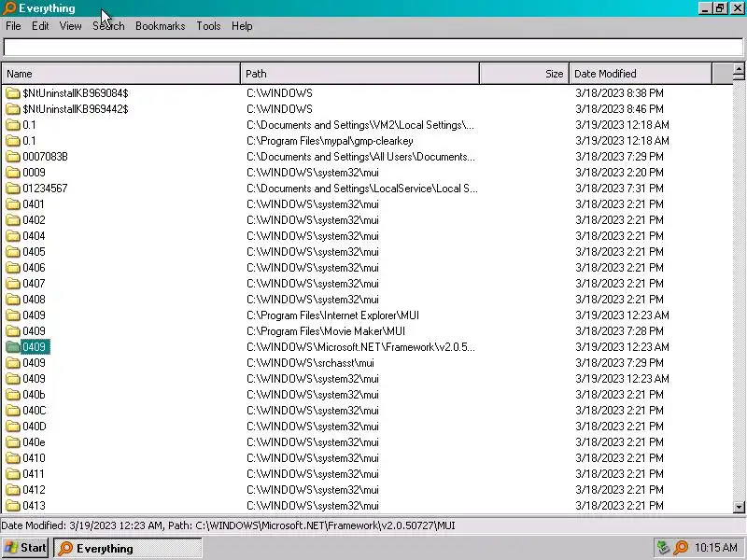This screenshot has height=560, width=747.
Task: Select 0409 folder icon dated 3/19/2023 in system32\mui
Action: (x=13, y=379)
